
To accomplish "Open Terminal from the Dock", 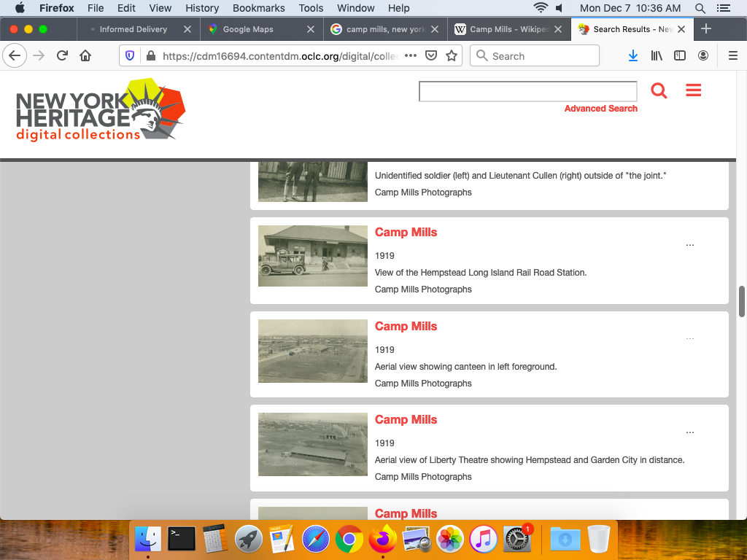I will pos(182,539).
